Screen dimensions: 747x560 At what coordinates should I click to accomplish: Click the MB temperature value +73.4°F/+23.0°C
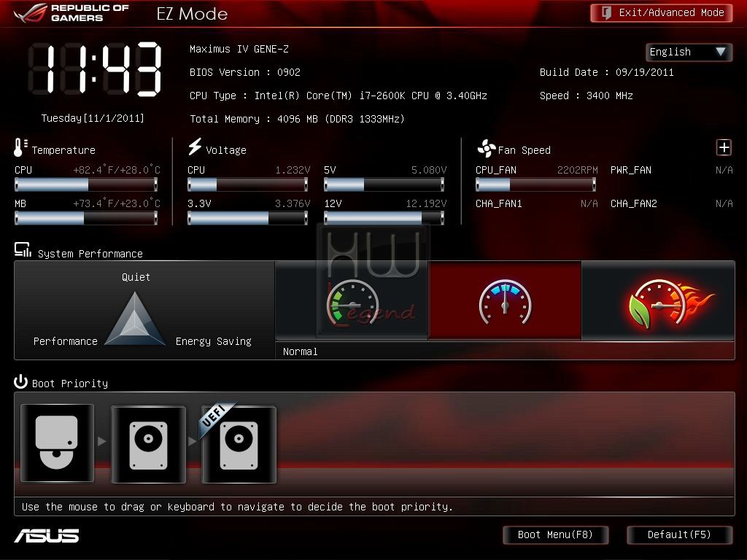coord(117,204)
